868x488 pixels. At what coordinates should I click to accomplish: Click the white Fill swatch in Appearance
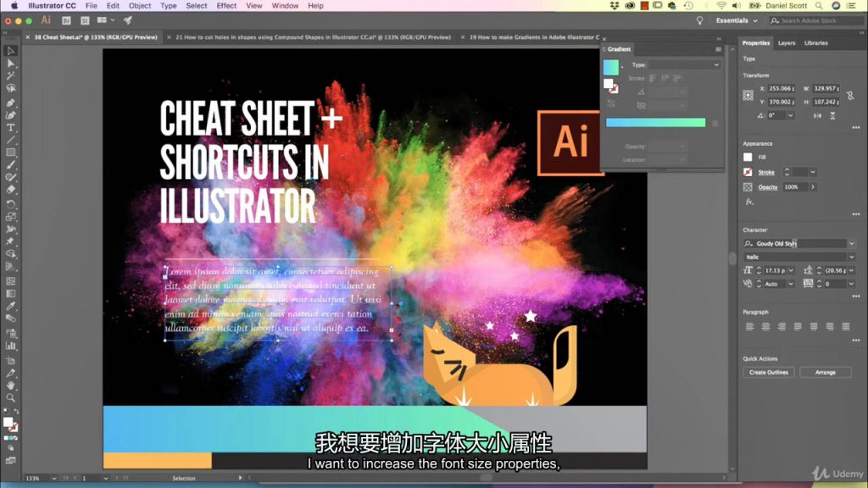click(x=748, y=157)
